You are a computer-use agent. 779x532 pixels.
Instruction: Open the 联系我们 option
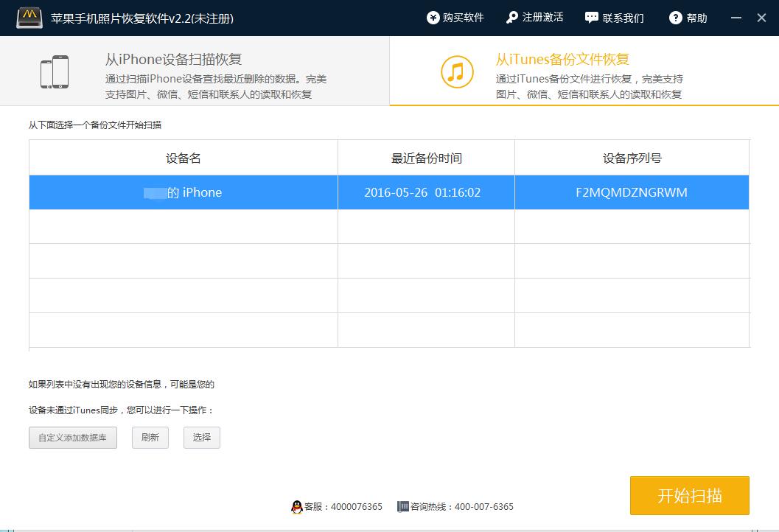click(x=615, y=18)
